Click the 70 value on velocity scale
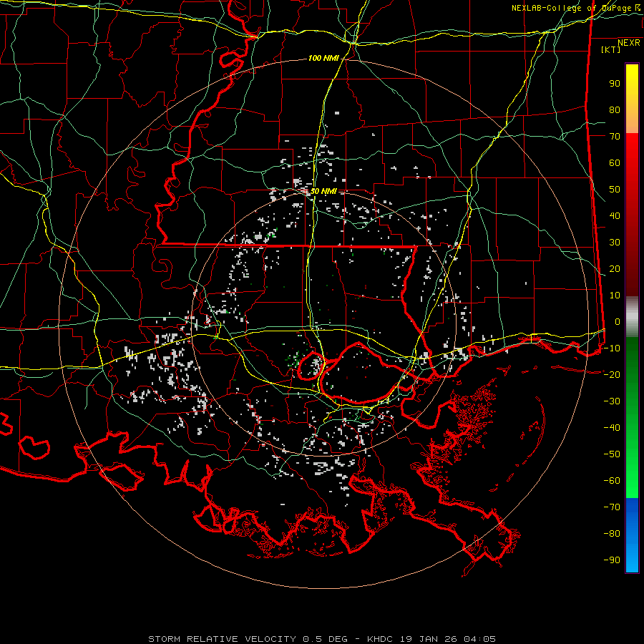This screenshot has height=644, width=644. point(615,137)
